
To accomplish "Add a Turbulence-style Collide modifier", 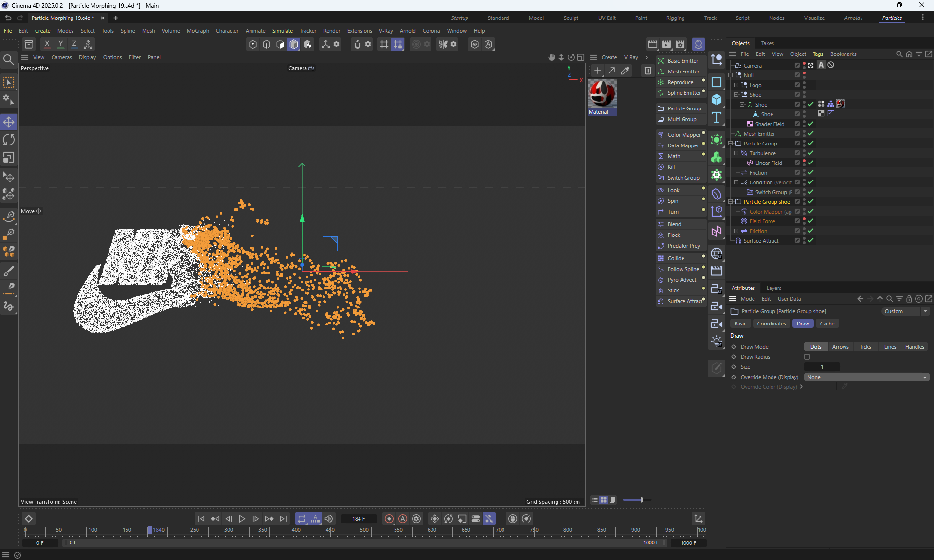I will (676, 258).
